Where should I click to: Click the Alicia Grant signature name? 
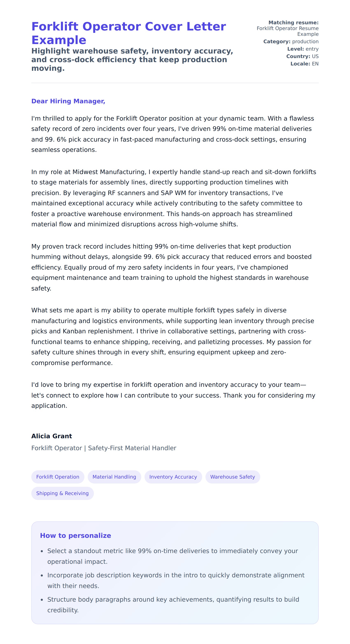[x=51, y=436]
